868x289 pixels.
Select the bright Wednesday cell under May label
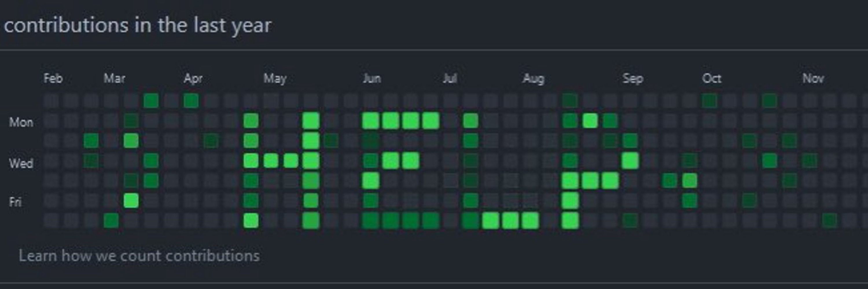coord(271,161)
